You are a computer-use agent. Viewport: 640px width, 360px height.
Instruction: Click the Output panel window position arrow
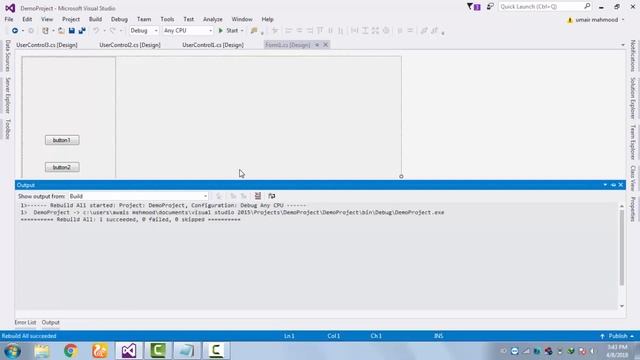point(605,185)
